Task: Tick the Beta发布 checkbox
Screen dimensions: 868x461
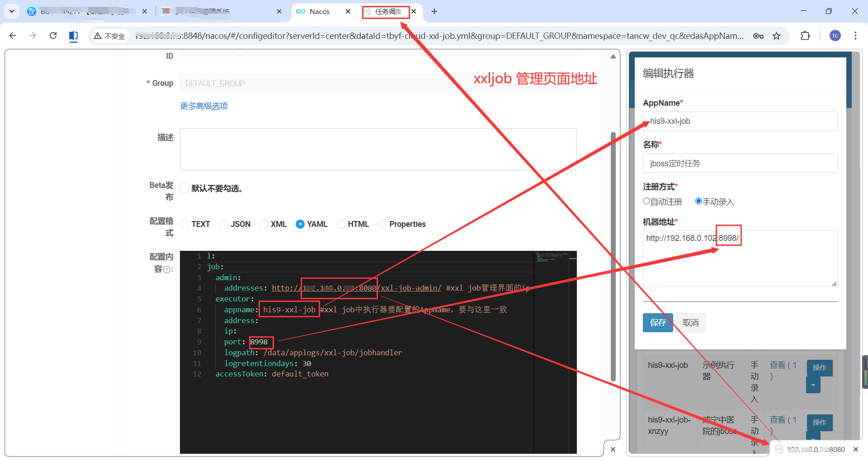Action: coord(184,188)
